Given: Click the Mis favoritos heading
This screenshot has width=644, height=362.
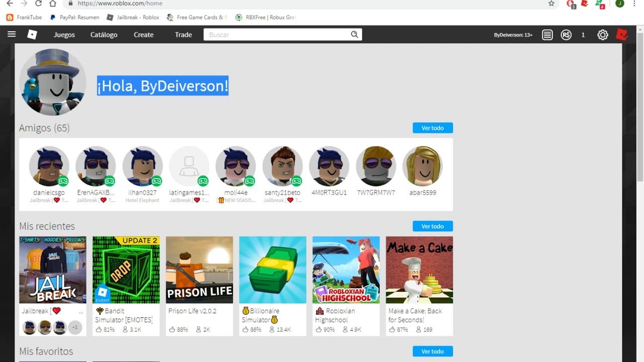Looking at the screenshot, I should click(x=46, y=351).
